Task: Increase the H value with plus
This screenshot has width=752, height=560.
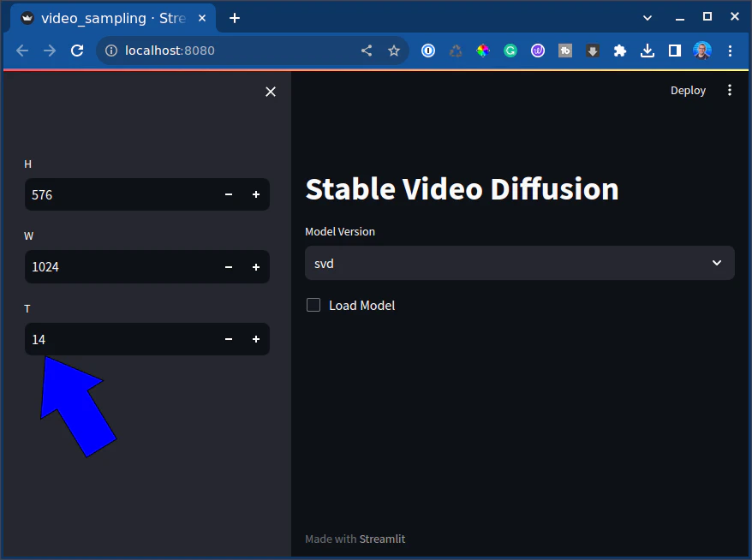Action: 256,194
